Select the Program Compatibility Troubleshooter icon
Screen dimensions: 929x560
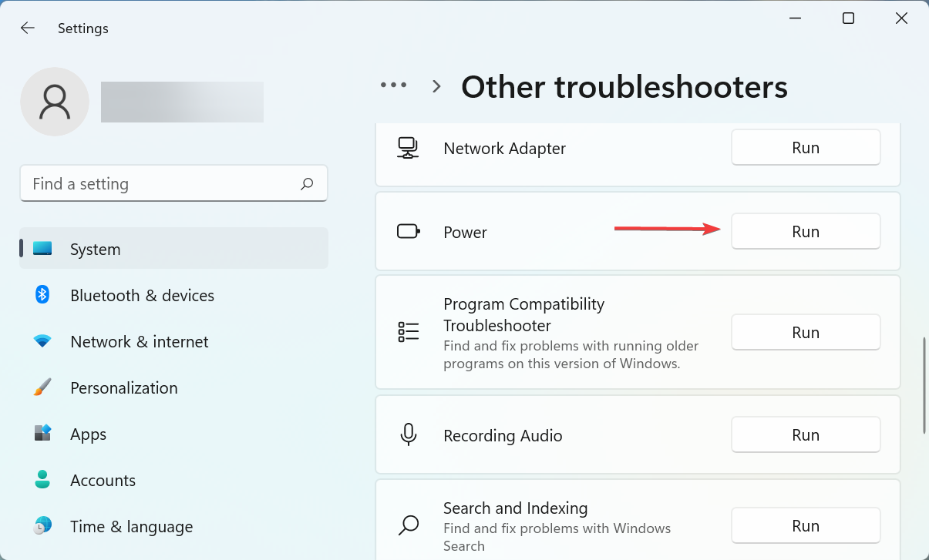tap(408, 332)
